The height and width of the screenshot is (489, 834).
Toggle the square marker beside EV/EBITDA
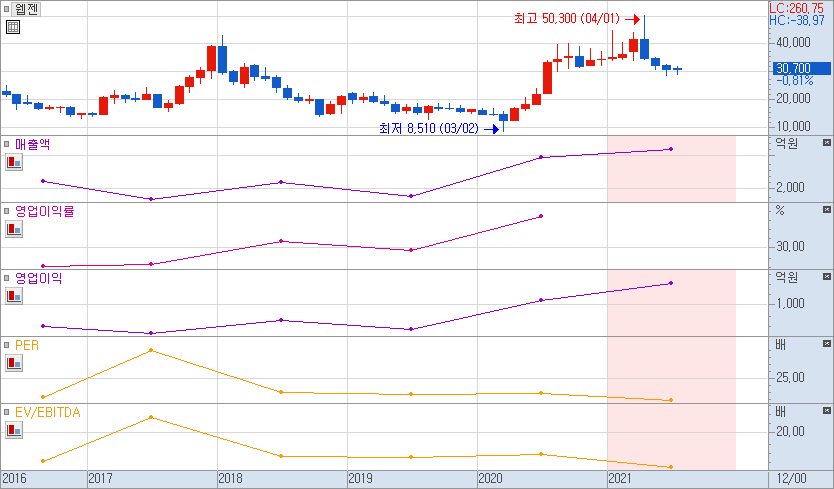click(6, 412)
